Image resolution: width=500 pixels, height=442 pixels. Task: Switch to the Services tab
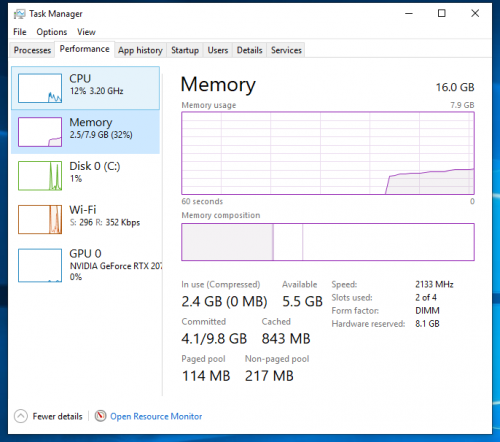coord(286,50)
